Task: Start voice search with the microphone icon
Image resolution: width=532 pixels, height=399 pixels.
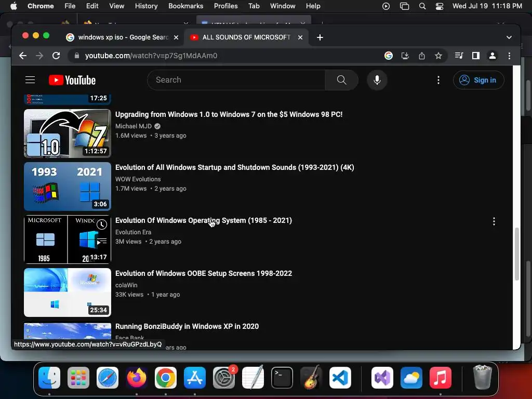Action: click(x=377, y=79)
